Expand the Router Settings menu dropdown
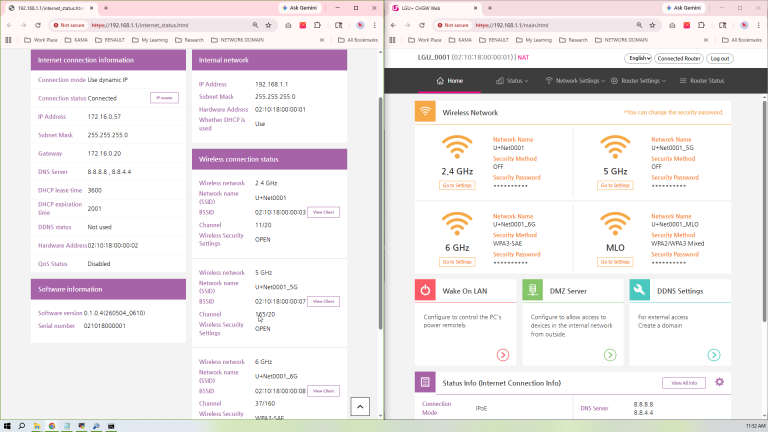Screen dimensions: 768x432 point(638,81)
